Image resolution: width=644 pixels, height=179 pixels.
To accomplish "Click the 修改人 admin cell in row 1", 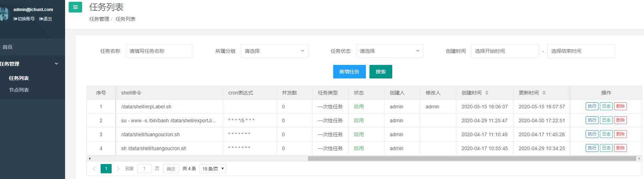I will [438, 107].
